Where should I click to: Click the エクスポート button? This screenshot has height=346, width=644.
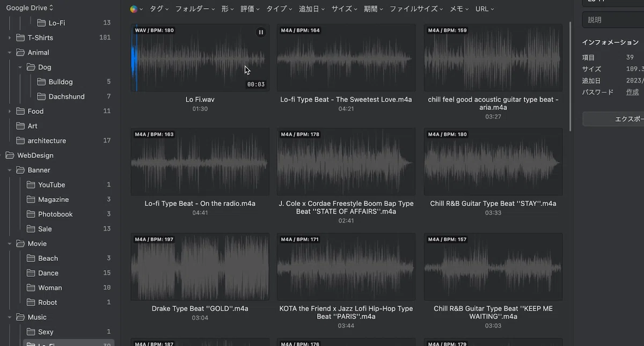[x=613, y=119]
